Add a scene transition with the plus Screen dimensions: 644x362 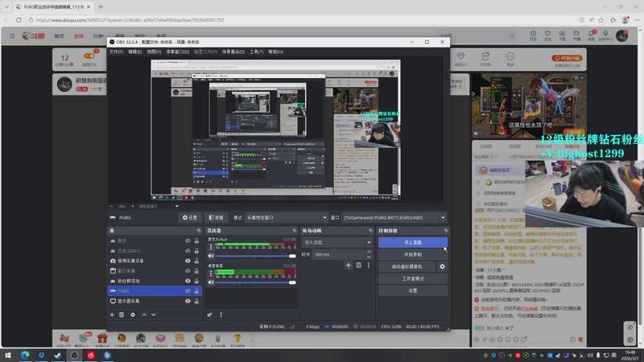tap(349, 265)
